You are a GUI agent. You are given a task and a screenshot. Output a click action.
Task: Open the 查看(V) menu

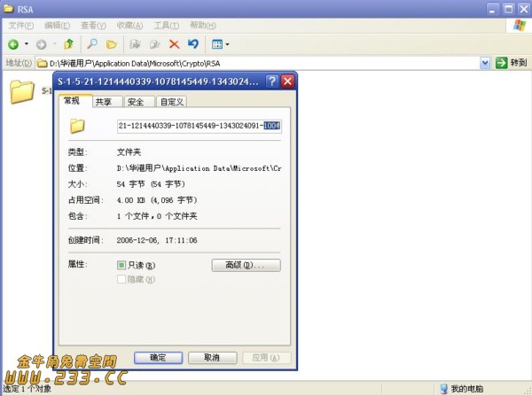coord(93,26)
